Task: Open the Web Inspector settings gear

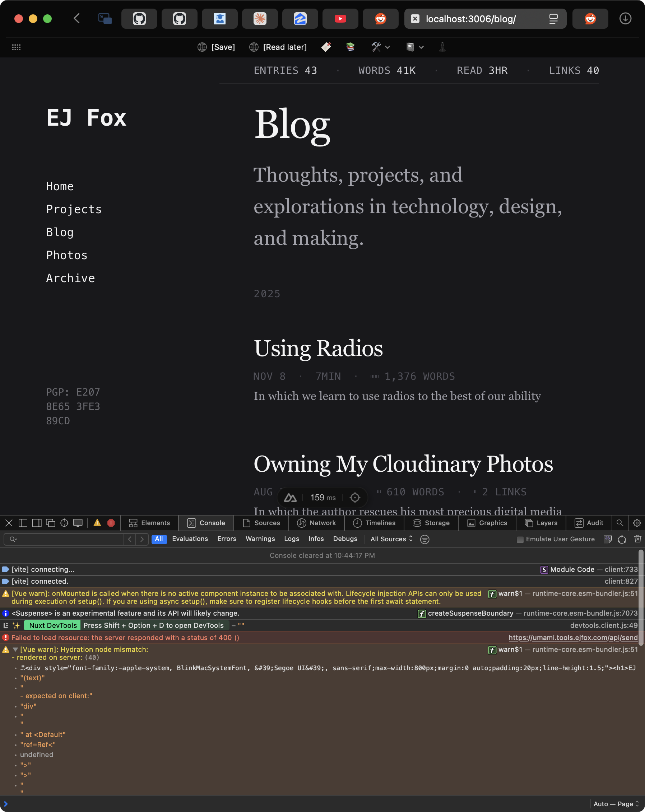Action: (x=637, y=523)
